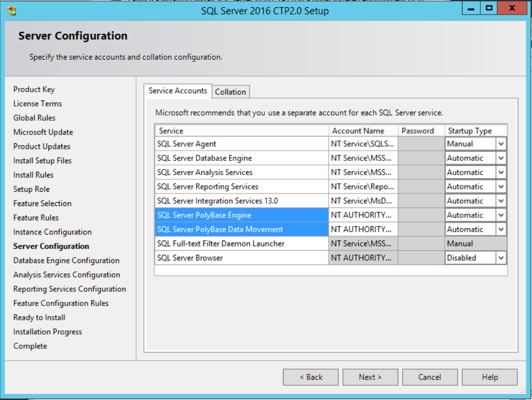Open Startup Type dropdown for PolyBase Data Movement

501,229
